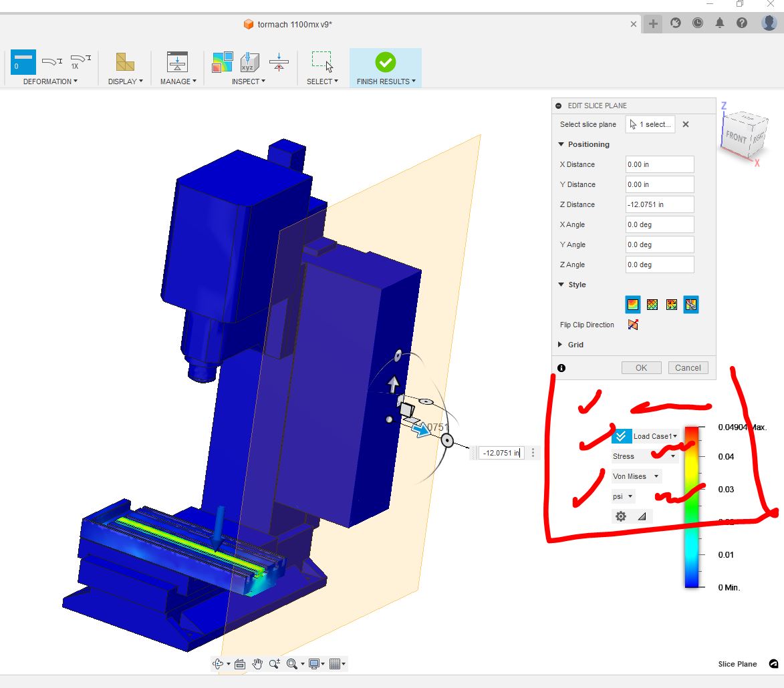Open the legend settings gear icon
This screenshot has height=688, width=784.
click(x=620, y=516)
